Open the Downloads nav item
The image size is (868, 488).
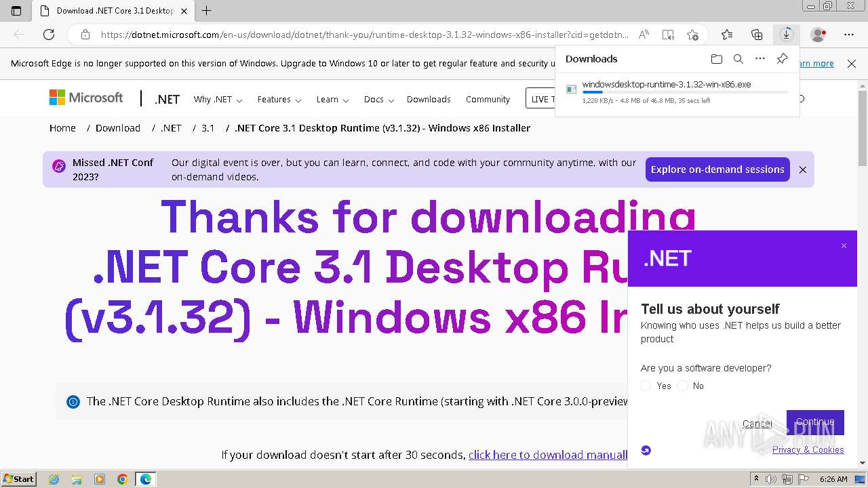point(429,99)
